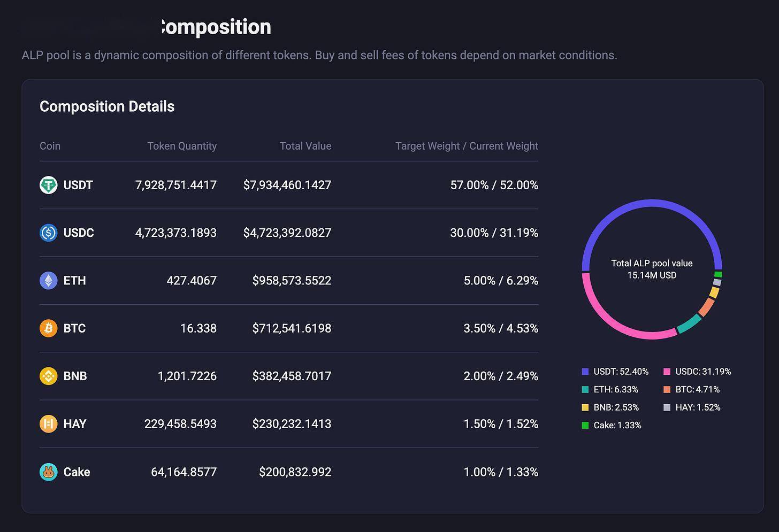Click the total value $200,832.992
The width and height of the screenshot is (779, 532).
pyautogui.click(x=295, y=472)
